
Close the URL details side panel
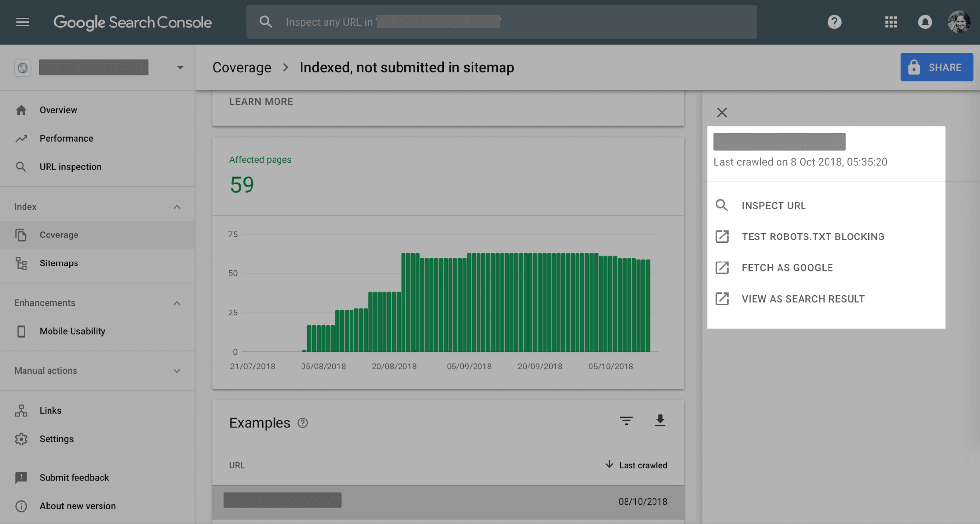[722, 112]
